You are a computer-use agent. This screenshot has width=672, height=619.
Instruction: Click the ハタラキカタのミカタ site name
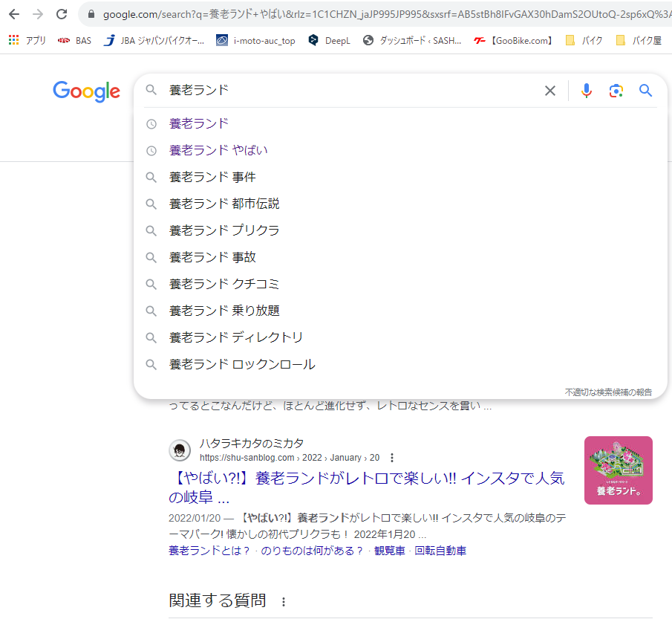(x=252, y=443)
